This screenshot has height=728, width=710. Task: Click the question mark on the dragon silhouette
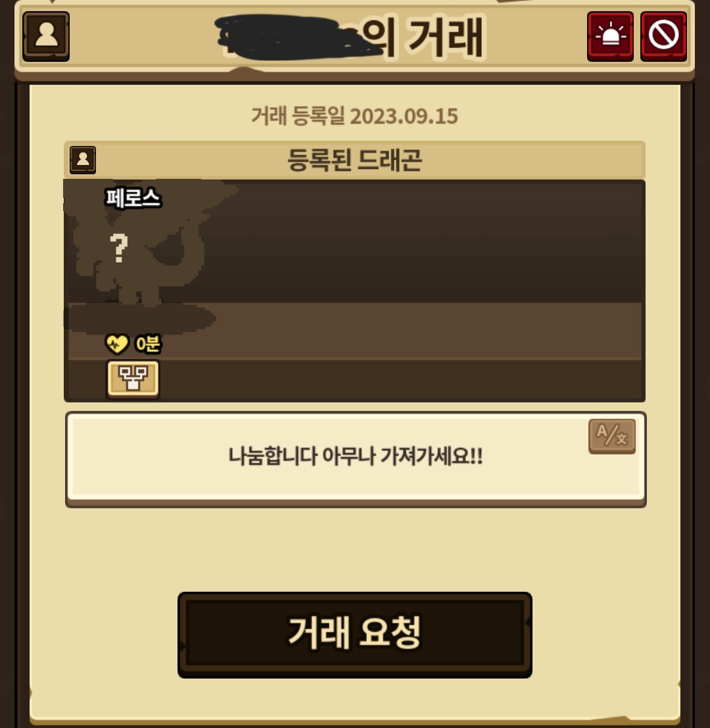pos(119,248)
